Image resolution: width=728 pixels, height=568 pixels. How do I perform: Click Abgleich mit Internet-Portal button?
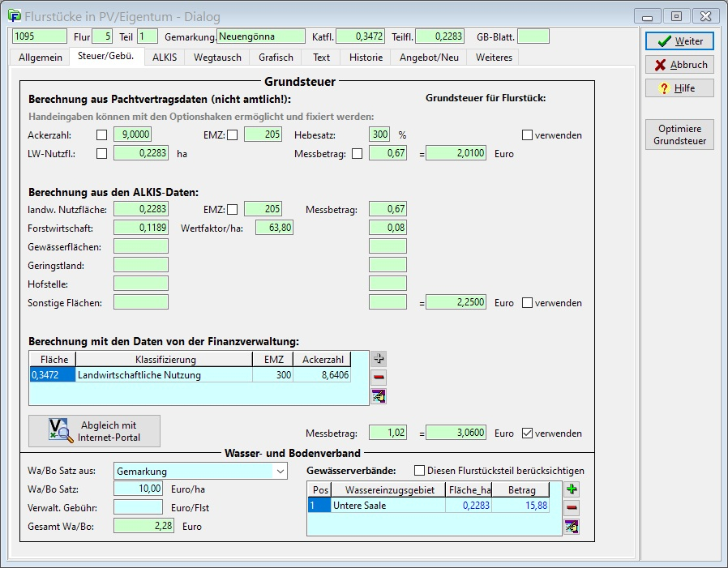point(94,431)
